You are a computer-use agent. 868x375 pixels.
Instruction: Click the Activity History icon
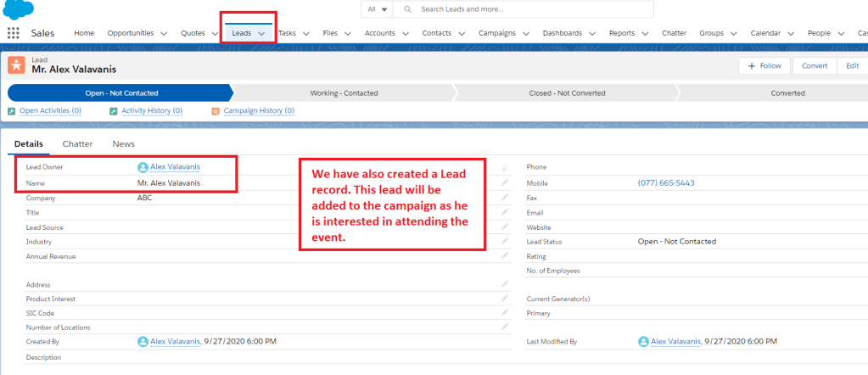coord(115,111)
